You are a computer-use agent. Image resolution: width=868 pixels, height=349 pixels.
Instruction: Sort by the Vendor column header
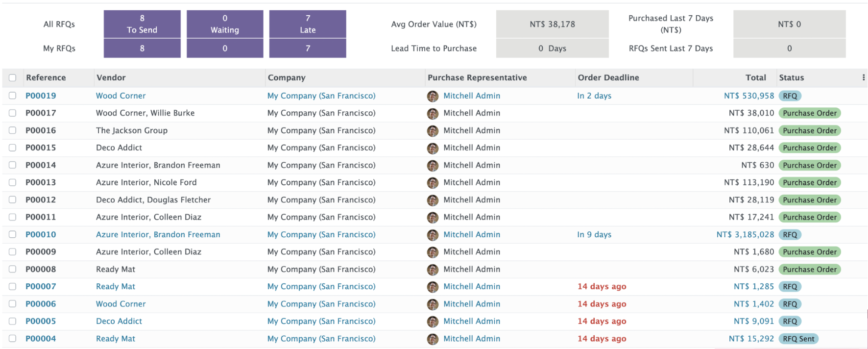pyautogui.click(x=111, y=77)
